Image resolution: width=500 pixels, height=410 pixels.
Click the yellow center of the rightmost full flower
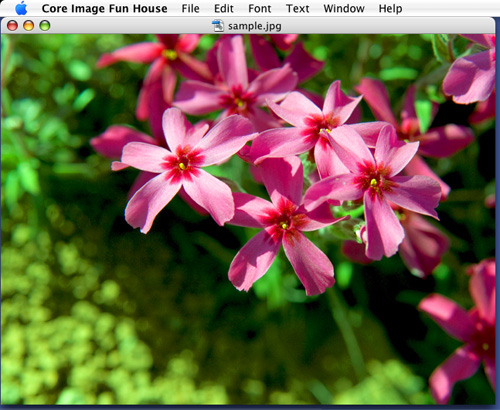[x=374, y=182]
